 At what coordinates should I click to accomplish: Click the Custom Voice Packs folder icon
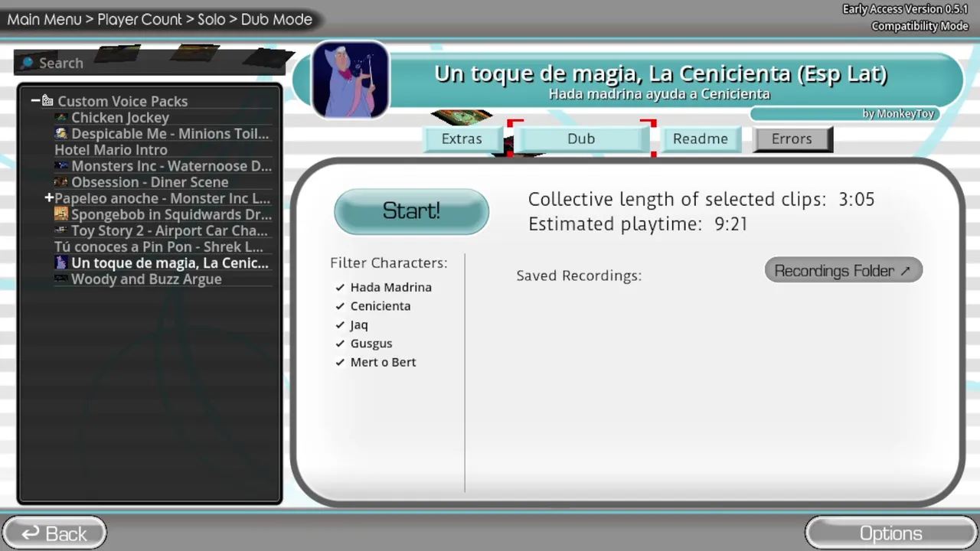[x=47, y=100]
